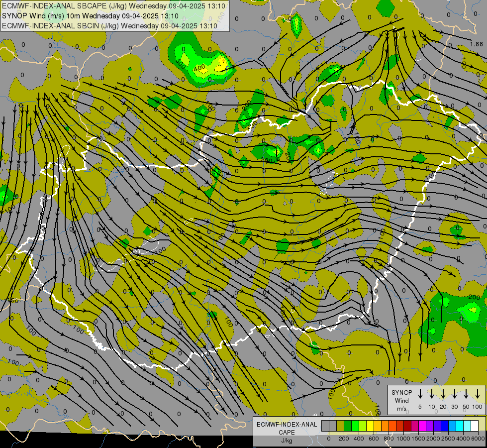Select the pure blue swatch in CAPE scale
487x448 pixels.
pos(445,426)
